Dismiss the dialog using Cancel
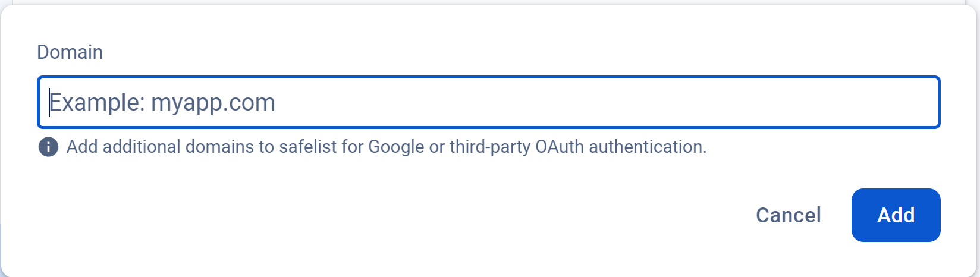This screenshot has width=980, height=277. pyautogui.click(x=788, y=215)
